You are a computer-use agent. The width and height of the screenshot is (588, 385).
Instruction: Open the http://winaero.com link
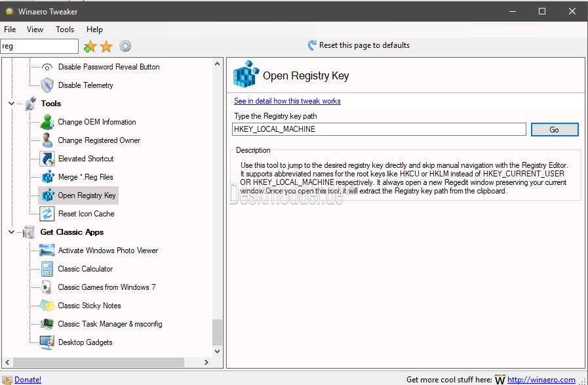click(541, 380)
